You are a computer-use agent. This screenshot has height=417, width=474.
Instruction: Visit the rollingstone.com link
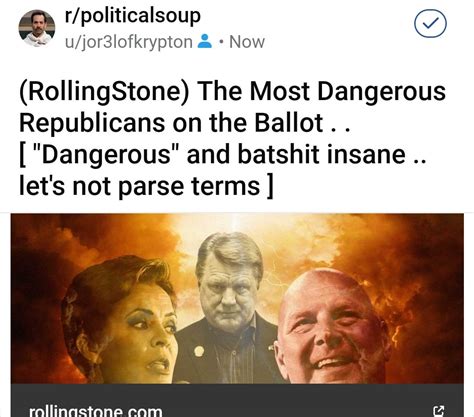[96, 411]
